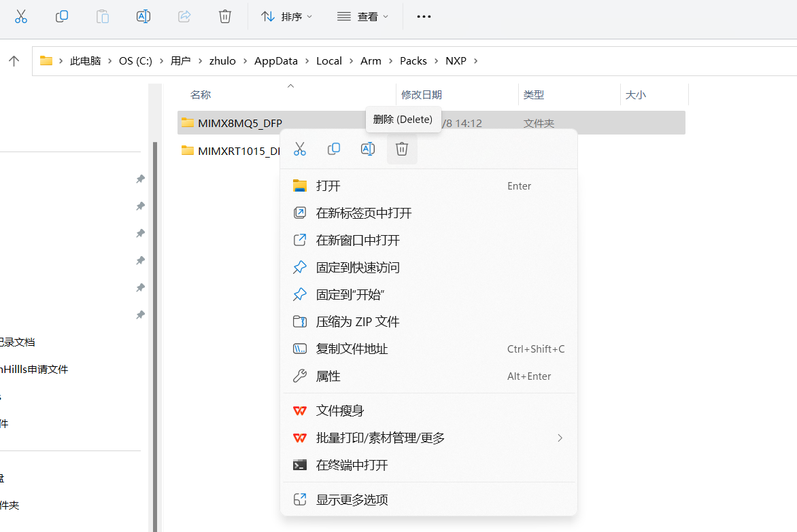Viewport: 797px width, 532px height.
Task: Sort by the 修改日期 column header
Action: point(422,95)
